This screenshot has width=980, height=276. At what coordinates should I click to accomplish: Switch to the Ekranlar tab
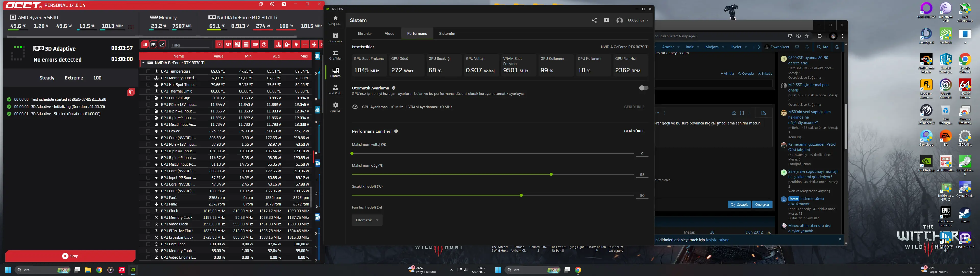tap(365, 33)
